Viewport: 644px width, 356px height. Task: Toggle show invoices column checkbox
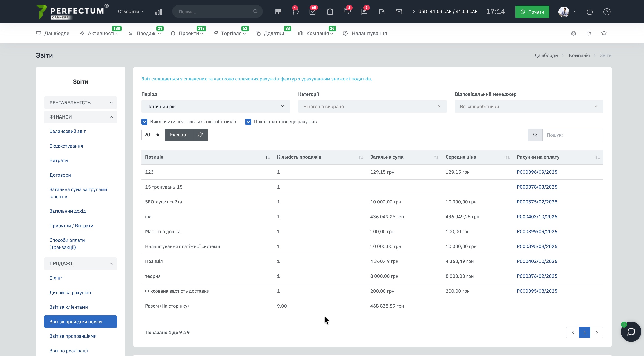coord(248,122)
